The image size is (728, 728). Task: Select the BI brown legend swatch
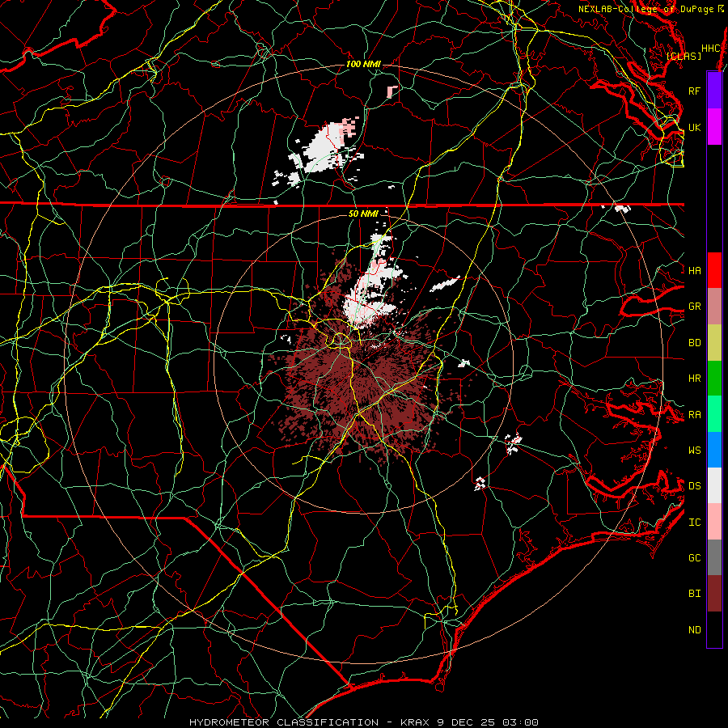coord(714,594)
